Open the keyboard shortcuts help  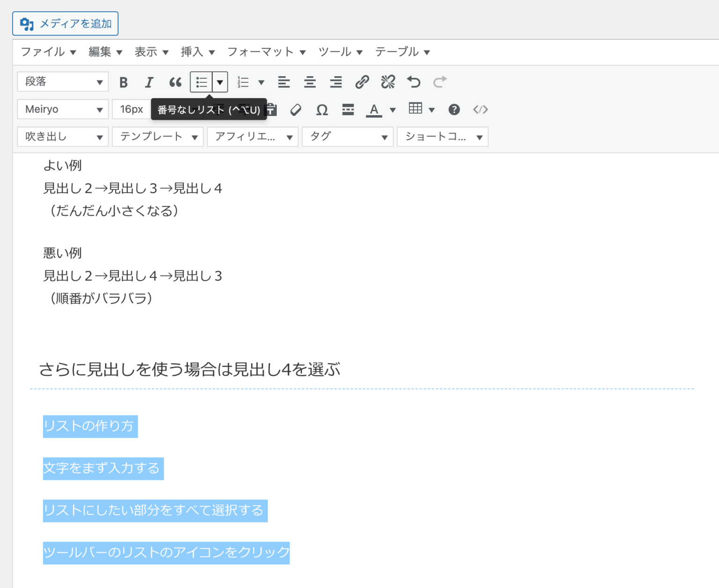coord(453,109)
